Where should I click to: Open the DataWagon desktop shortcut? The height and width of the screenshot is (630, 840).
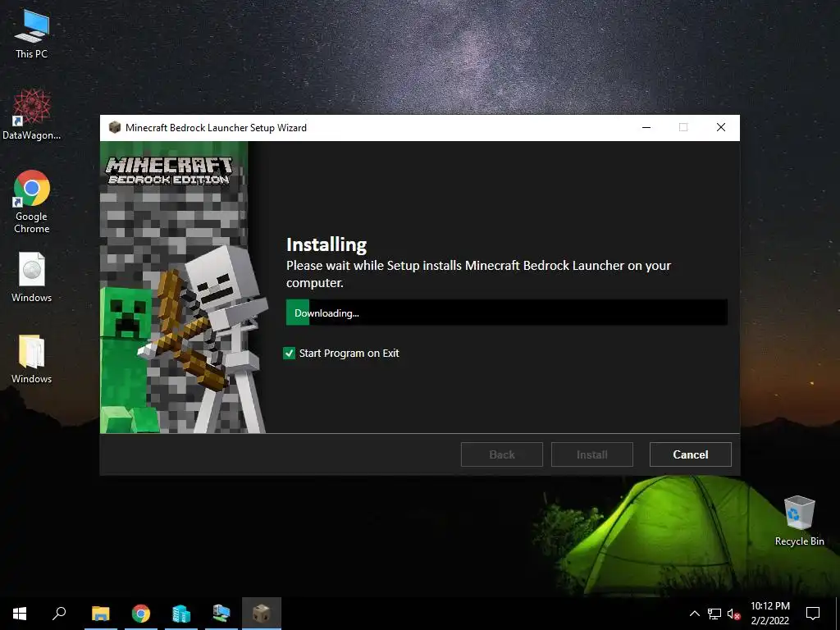pos(32,115)
